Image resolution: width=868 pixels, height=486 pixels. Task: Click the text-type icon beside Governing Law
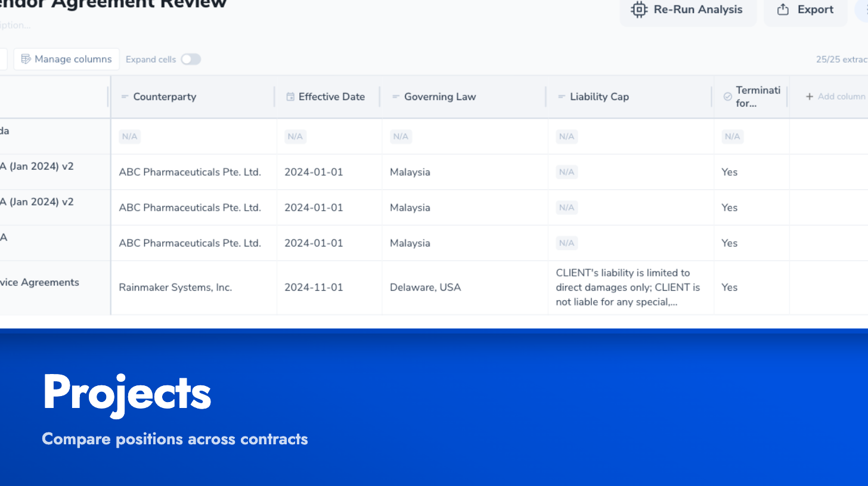pos(395,96)
